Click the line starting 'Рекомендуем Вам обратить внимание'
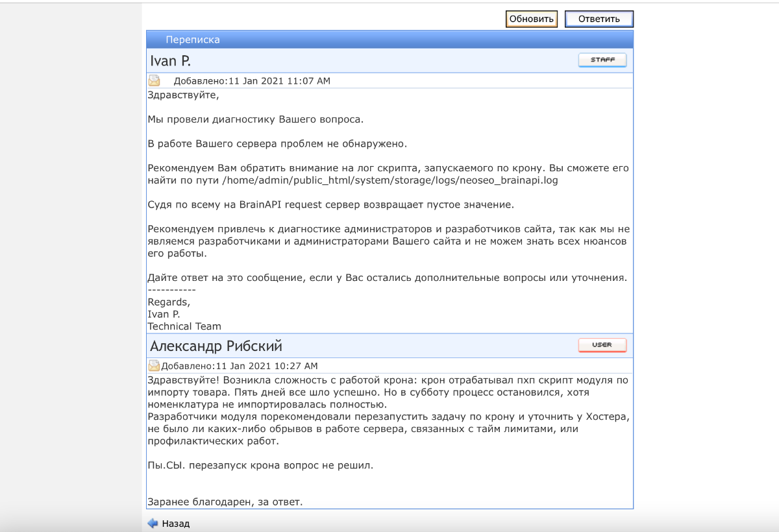This screenshot has height=532, width=779. [x=388, y=168]
